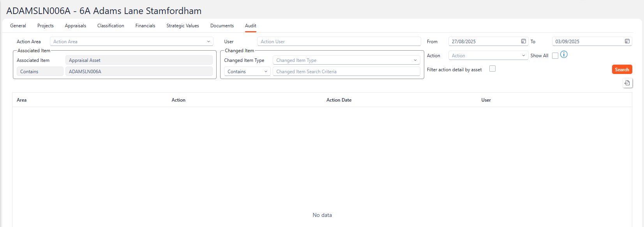This screenshot has height=227, width=644.
Task: Open the From date calendar picker
Action: (x=523, y=41)
